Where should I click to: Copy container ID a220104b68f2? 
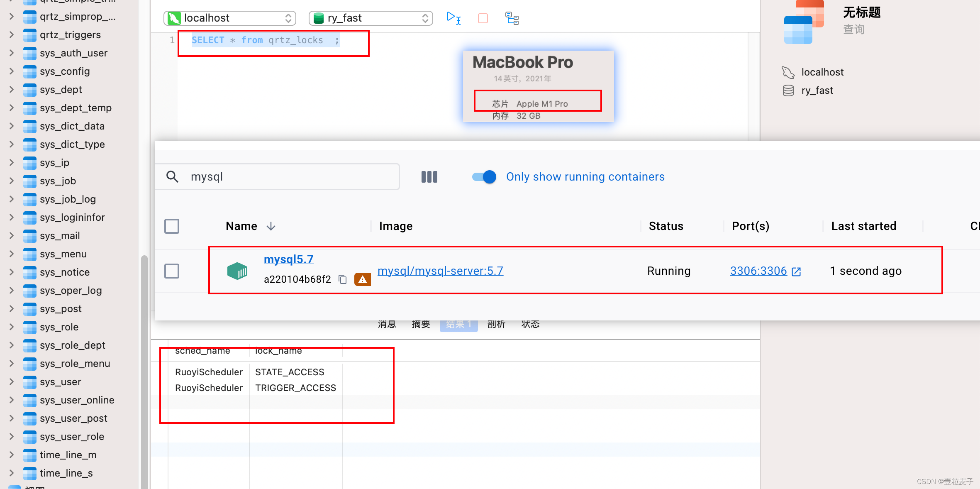(343, 279)
